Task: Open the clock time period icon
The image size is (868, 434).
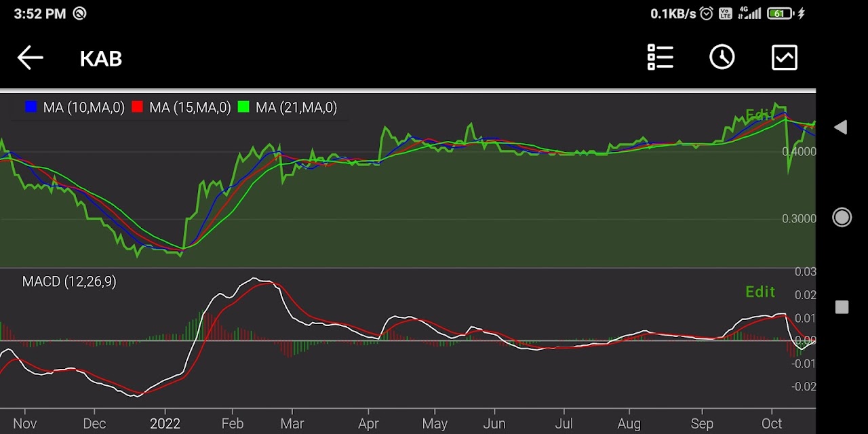Action: pyautogui.click(x=722, y=58)
